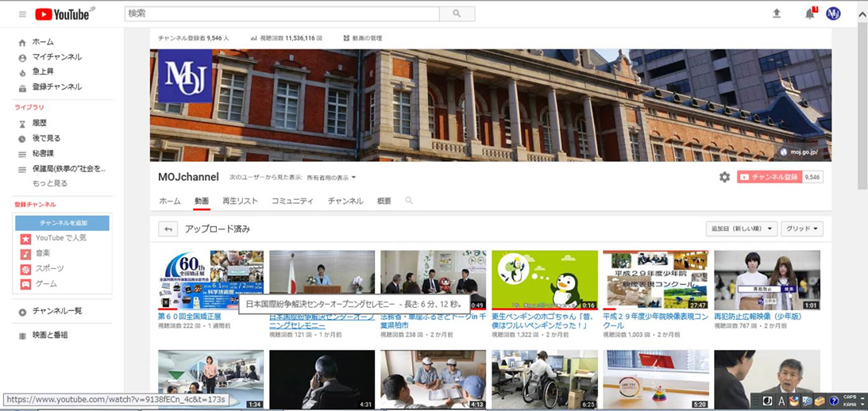The height and width of the screenshot is (411, 868).
Task: Open 再犯防止広報映像（少年版）title link
Action: tap(758, 317)
